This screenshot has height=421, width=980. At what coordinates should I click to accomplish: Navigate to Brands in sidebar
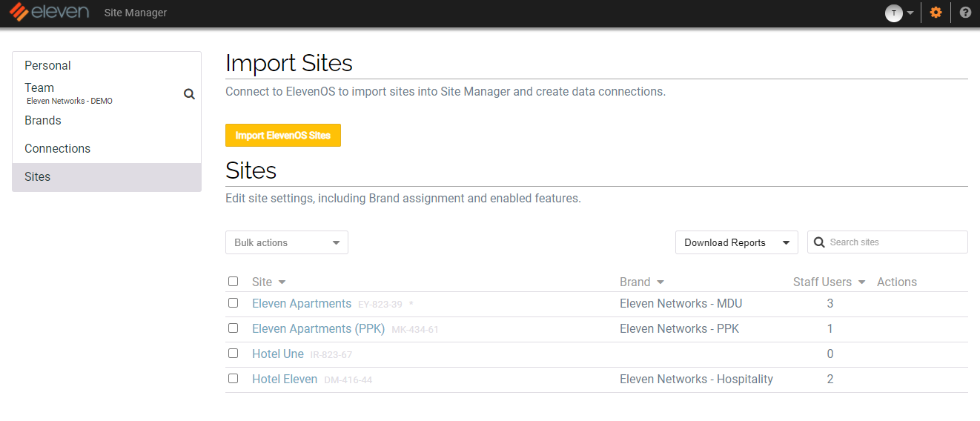pos(107,121)
